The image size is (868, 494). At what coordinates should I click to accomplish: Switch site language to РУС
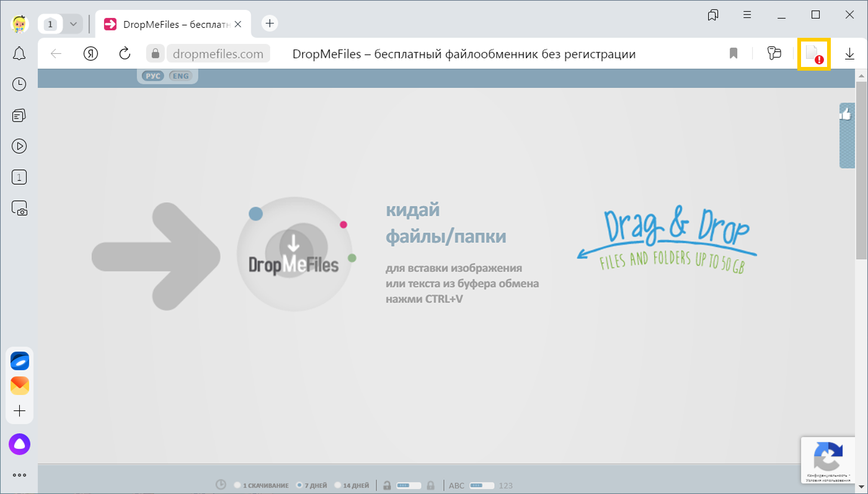(x=153, y=76)
